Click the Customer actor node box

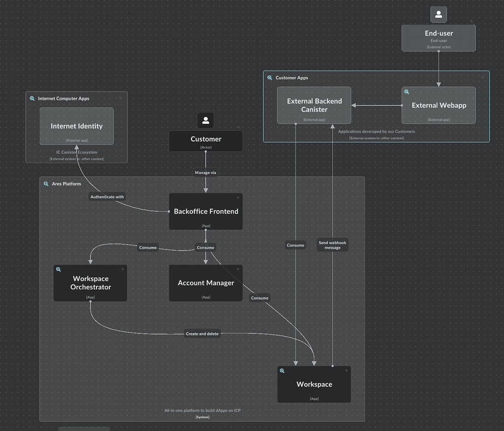point(205,141)
